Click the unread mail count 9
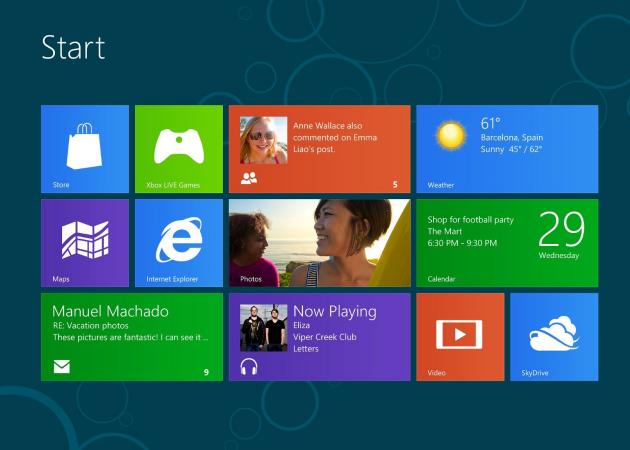Screen dimensions: 630x450 pos(206,372)
